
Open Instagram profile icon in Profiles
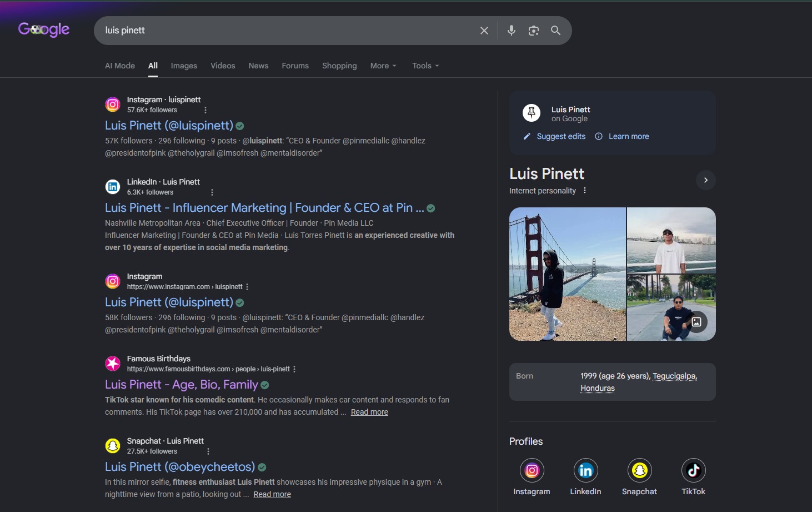(532, 471)
